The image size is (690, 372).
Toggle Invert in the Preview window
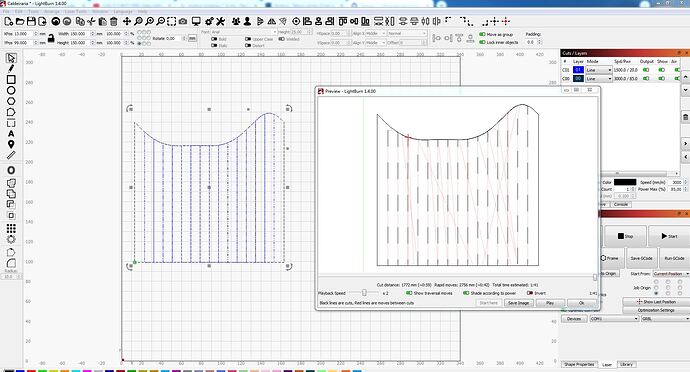[536, 293]
